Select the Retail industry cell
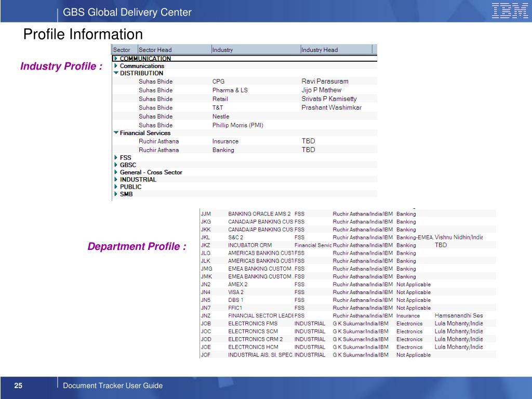532x399 pixels. (x=220, y=99)
